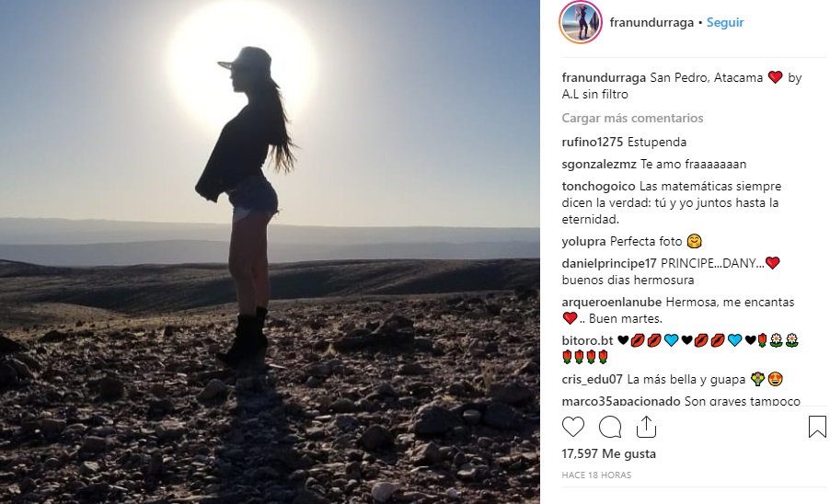Open rufino1275 commenter profile
The height and width of the screenshot is (504, 830).
coord(593,143)
